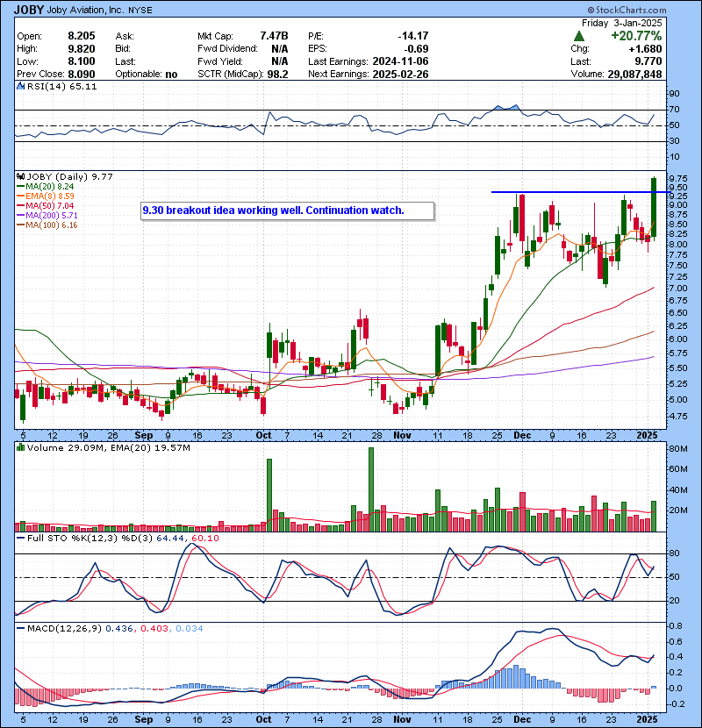
Task: Click the Volume value 29,087,848
Action: 634,74
